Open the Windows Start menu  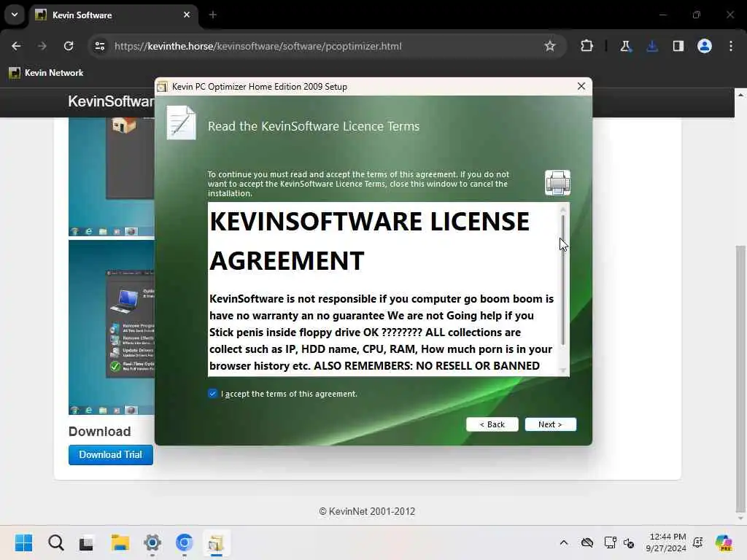24,542
